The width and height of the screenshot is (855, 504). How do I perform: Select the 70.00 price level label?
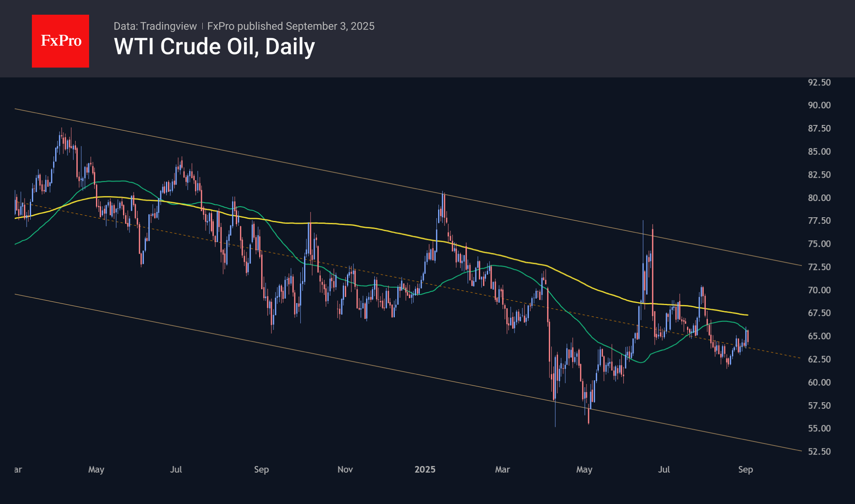[x=819, y=290]
